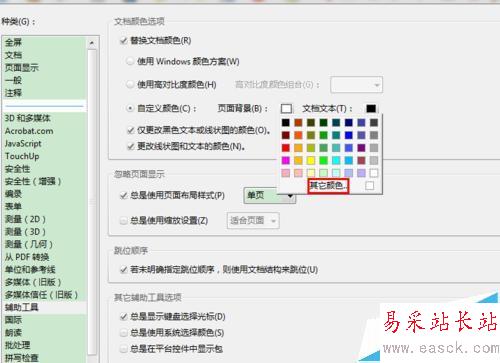Select JavaScript category

(23, 144)
